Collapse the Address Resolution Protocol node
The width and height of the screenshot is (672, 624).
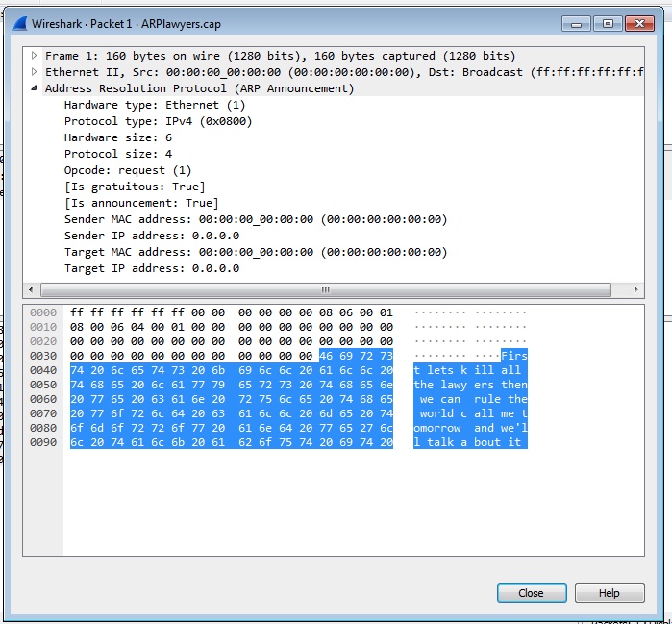(34, 88)
